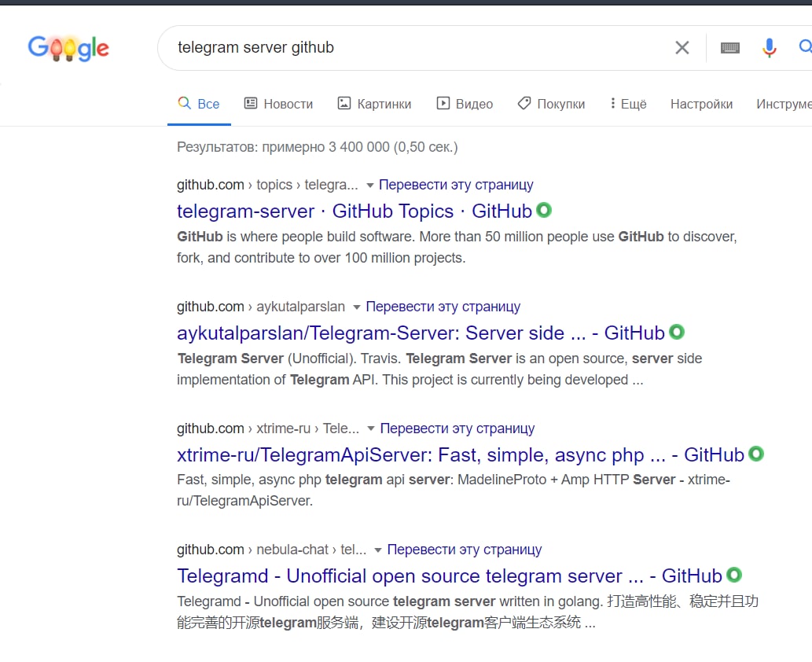Image resolution: width=812 pixels, height=662 pixels.
Task: Select the Все tab
Action: pyautogui.click(x=199, y=104)
